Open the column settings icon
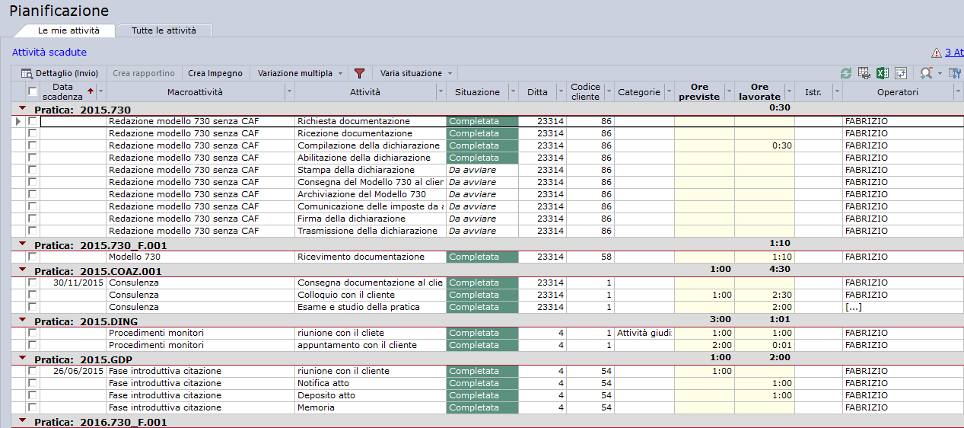964x428 pixels. click(955, 73)
